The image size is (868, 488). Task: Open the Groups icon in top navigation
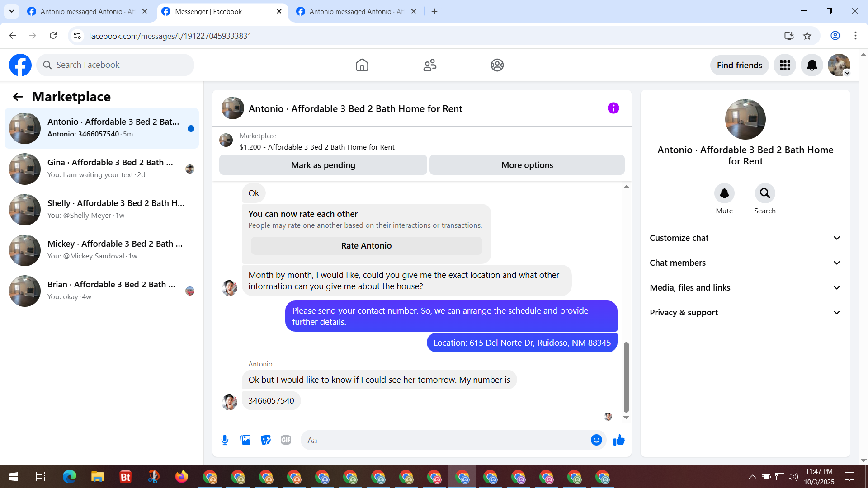[497, 65]
